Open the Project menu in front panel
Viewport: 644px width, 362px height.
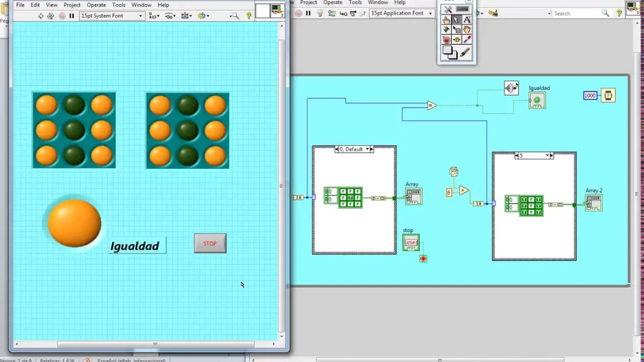click(x=72, y=5)
